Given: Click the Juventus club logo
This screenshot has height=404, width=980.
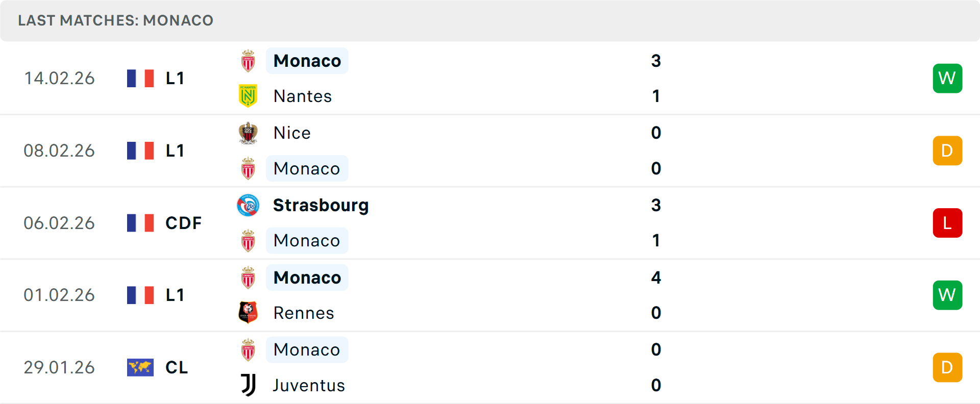Looking at the screenshot, I should point(249,385).
